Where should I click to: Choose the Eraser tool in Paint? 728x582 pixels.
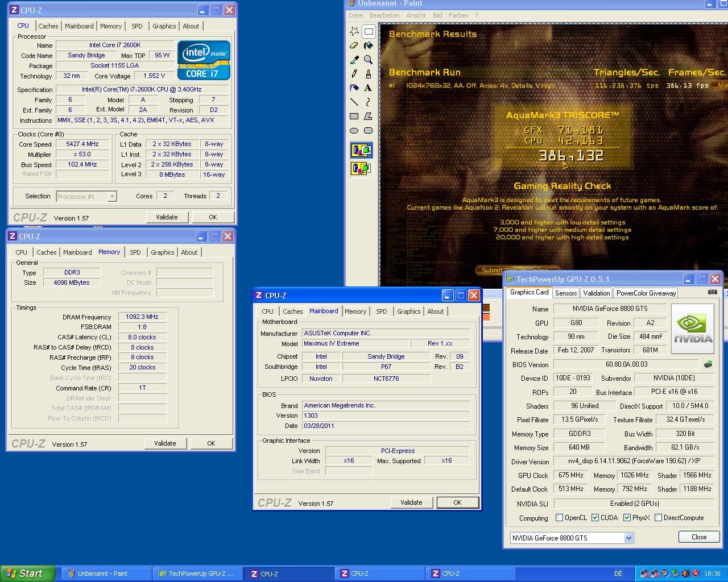pyautogui.click(x=354, y=45)
